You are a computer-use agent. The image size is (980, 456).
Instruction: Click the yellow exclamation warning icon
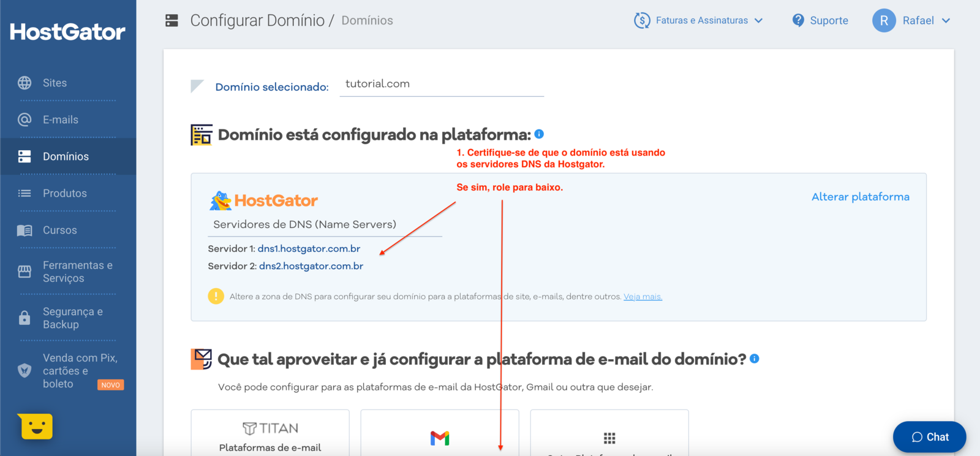pyautogui.click(x=216, y=296)
